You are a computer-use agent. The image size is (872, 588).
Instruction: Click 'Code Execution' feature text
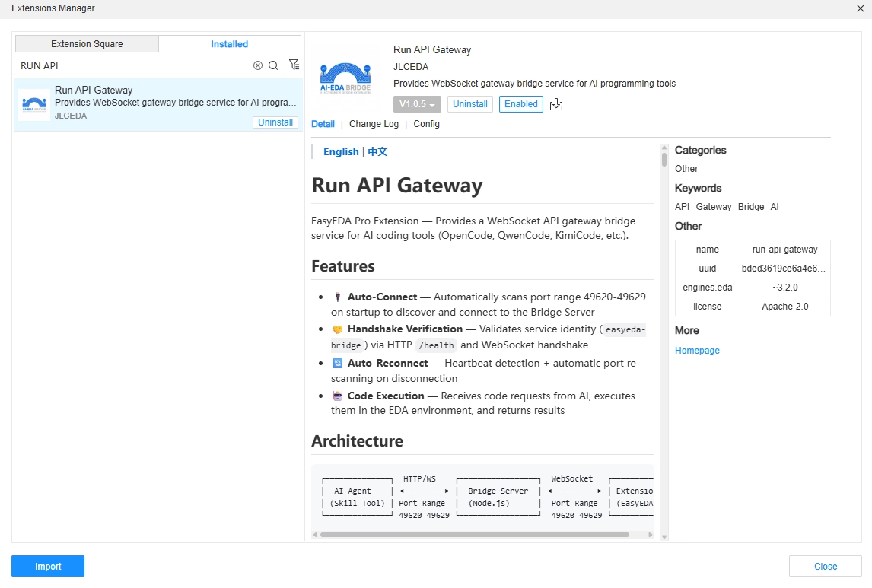[385, 396]
